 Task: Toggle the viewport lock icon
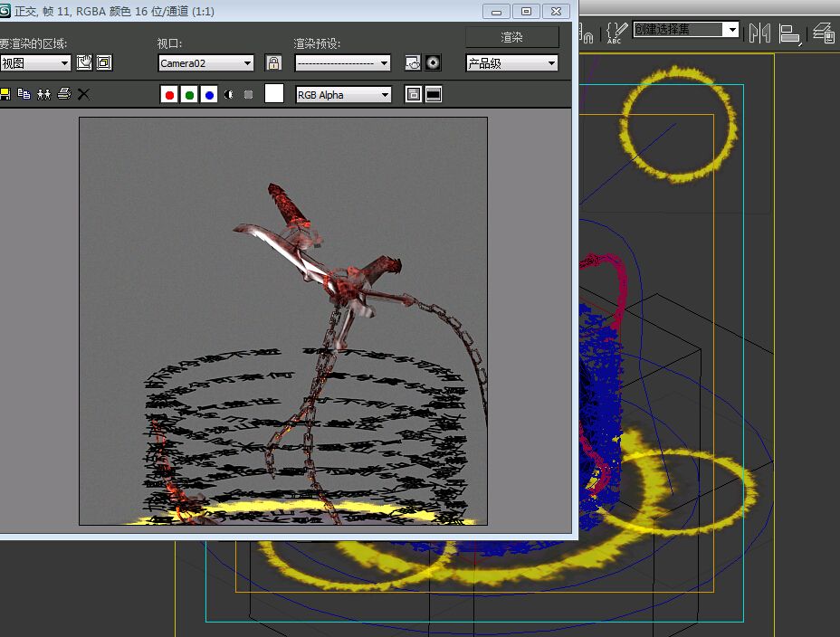click(272, 62)
